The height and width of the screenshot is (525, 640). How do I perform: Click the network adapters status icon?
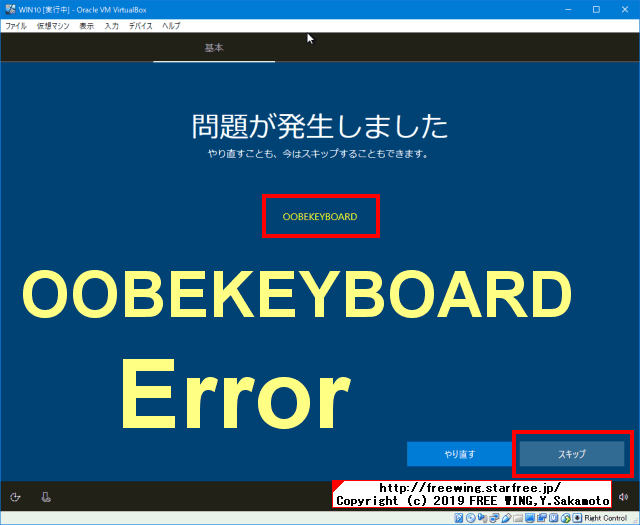[x=494, y=518]
